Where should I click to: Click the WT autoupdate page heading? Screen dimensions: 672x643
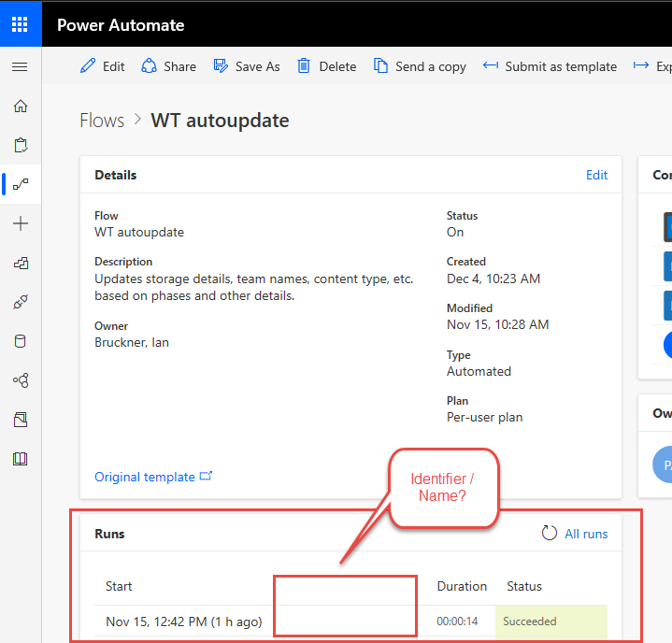tap(220, 121)
